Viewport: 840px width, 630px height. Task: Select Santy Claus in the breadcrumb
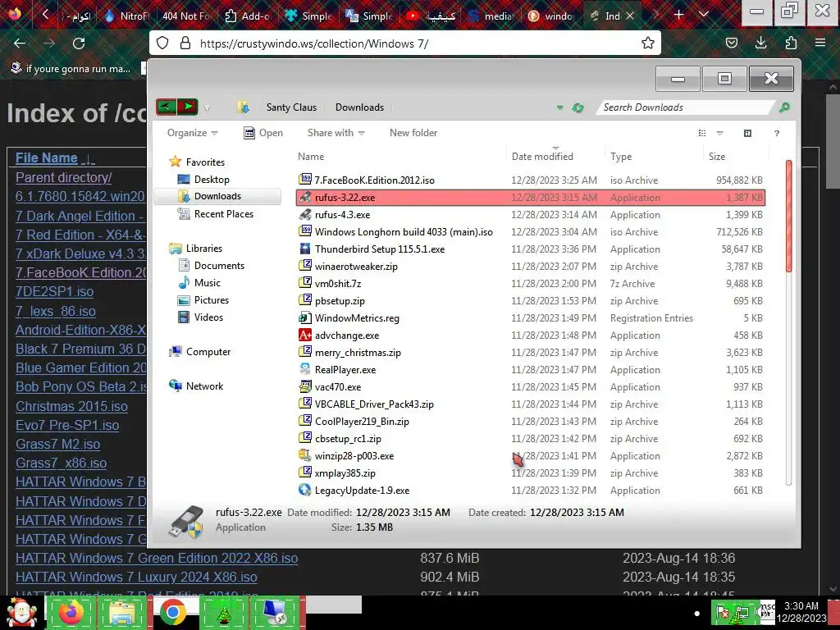(291, 107)
